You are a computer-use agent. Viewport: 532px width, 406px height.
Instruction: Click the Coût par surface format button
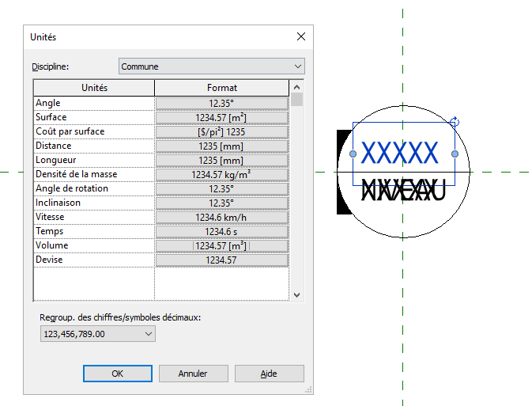coord(222,132)
